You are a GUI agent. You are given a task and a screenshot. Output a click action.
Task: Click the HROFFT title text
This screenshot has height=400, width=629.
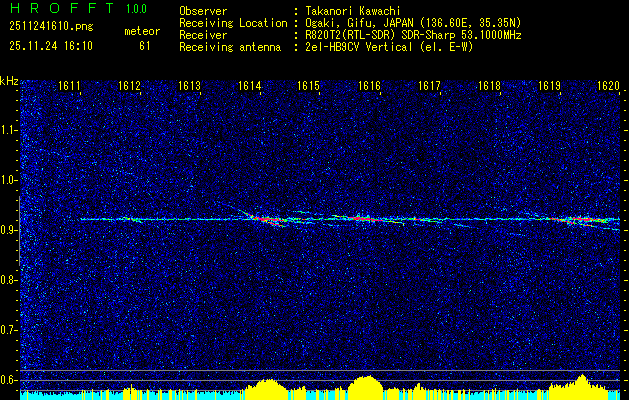click(x=62, y=8)
